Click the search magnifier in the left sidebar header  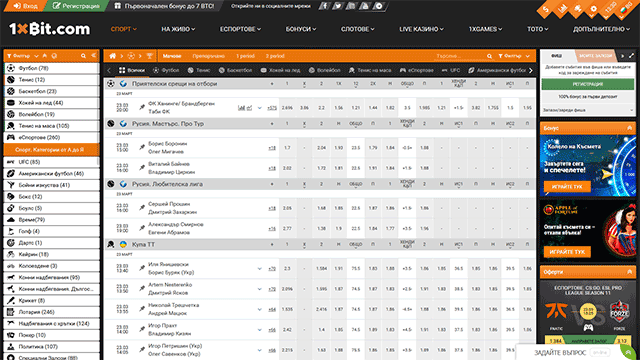coord(83,56)
